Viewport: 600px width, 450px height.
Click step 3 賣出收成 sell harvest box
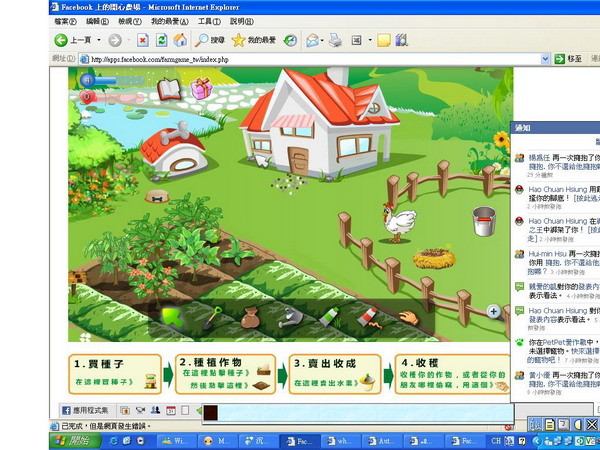click(x=335, y=374)
